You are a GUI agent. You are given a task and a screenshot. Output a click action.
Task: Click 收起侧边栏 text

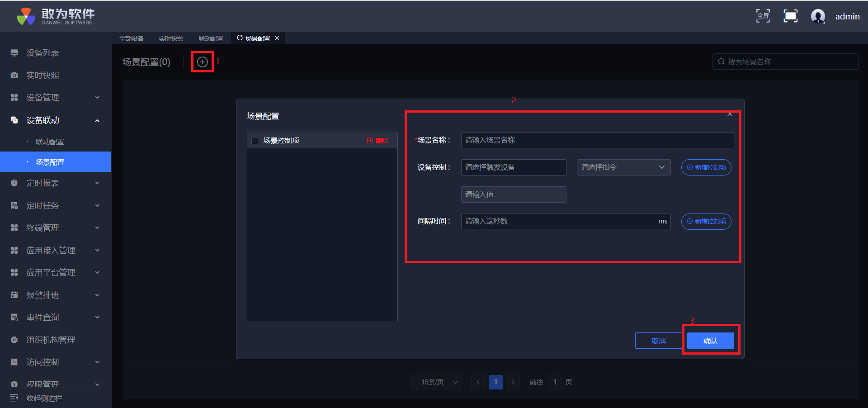[x=44, y=398]
